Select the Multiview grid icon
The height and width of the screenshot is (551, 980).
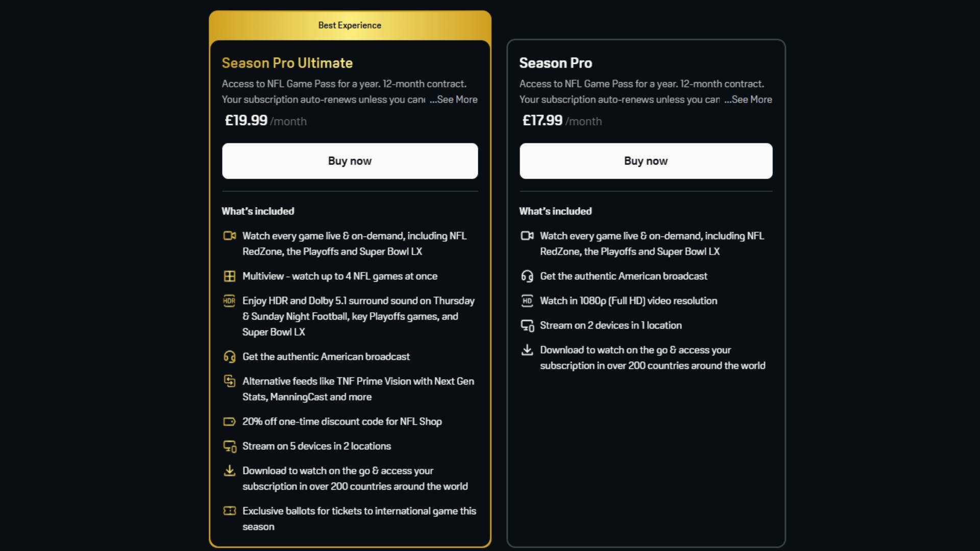[x=230, y=276]
